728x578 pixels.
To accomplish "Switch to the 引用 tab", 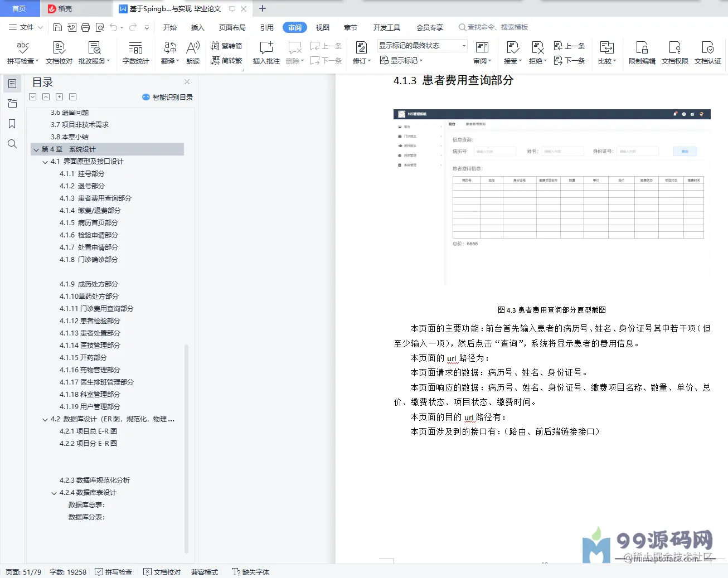I will 266,27.
